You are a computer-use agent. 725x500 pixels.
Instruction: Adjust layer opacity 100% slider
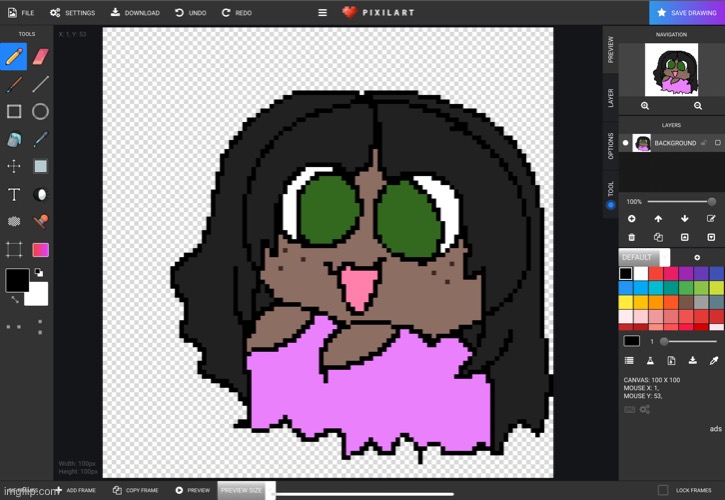point(682,202)
